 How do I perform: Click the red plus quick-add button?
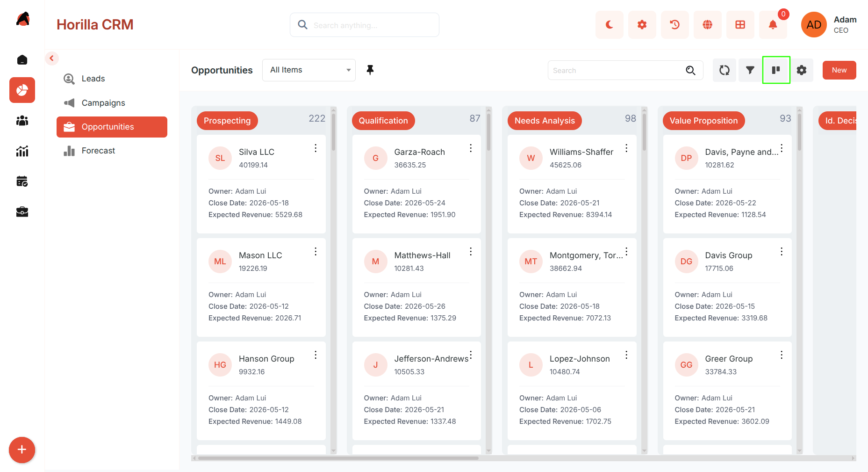point(22,450)
